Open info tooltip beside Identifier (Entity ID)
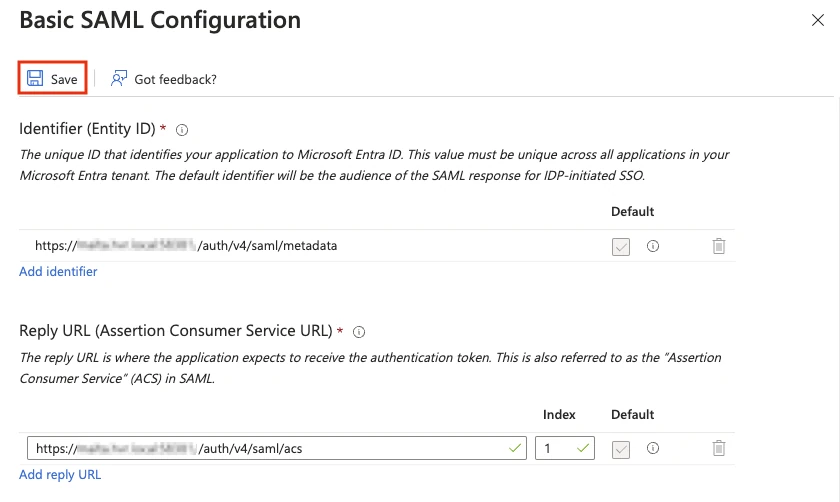840x502 pixels. click(183, 130)
